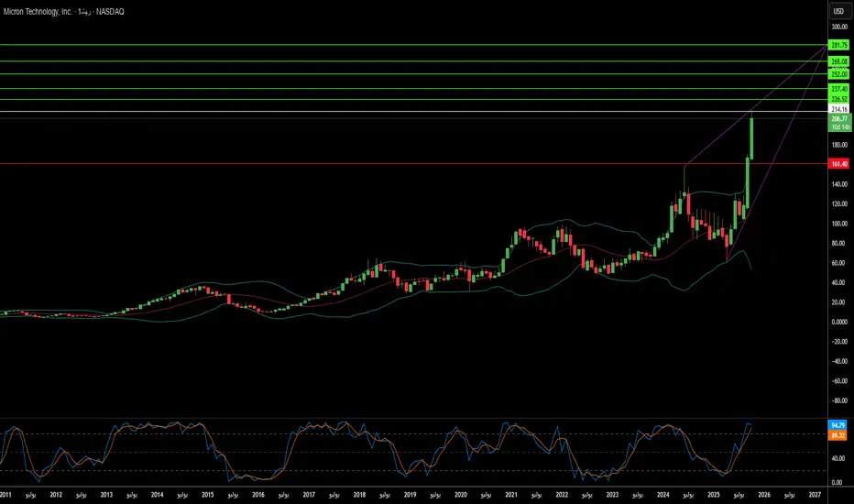Select the 265.08 green price label

(838, 61)
